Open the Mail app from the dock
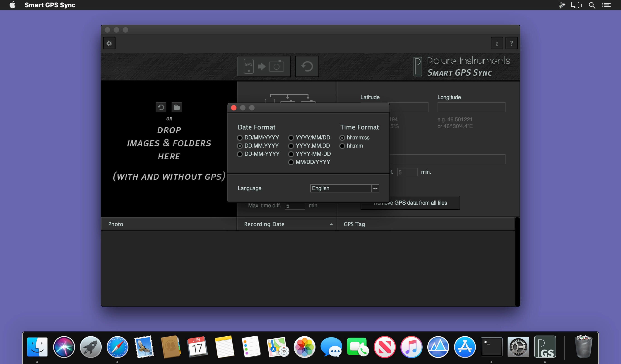 (144, 347)
